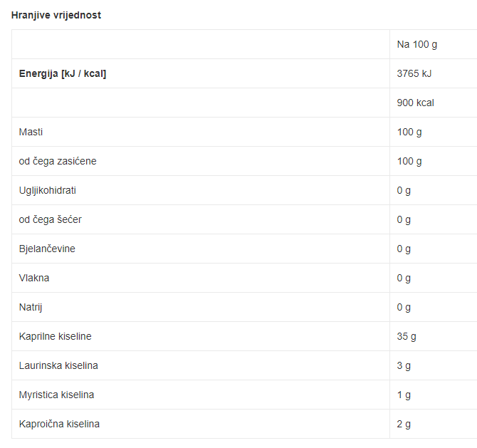Screen dimensions: 477x448
Task: Select the od čega zasićene label
Action: pos(58,161)
